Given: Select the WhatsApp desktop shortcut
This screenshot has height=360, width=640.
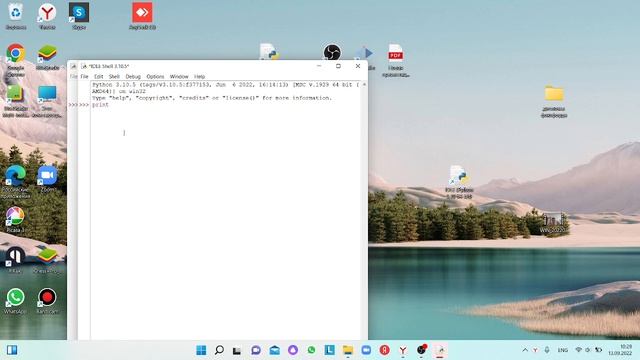Looking at the screenshot, I should coord(16,301).
